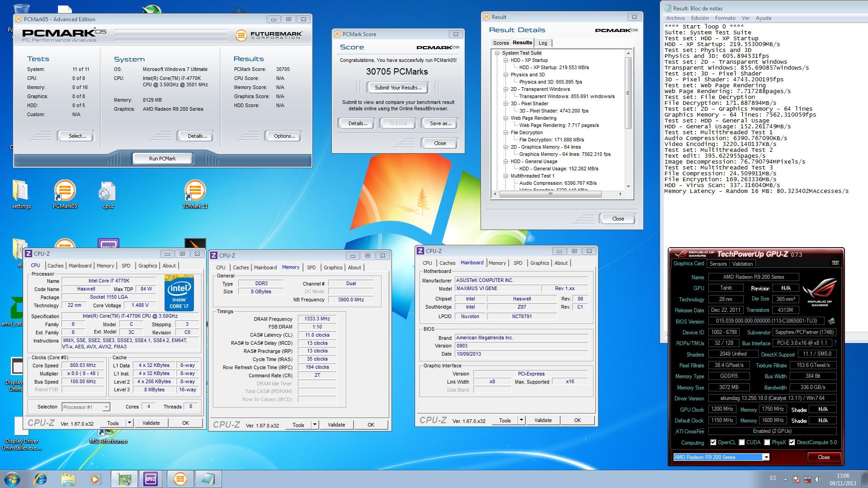
Task: Click the Action Center flag tray icon
Action: coord(797,479)
